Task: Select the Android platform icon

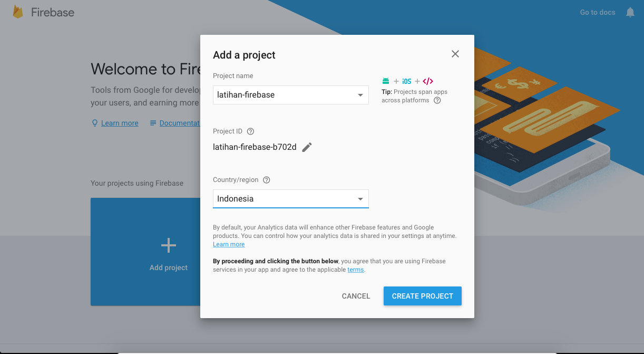Action: (x=386, y=81)
